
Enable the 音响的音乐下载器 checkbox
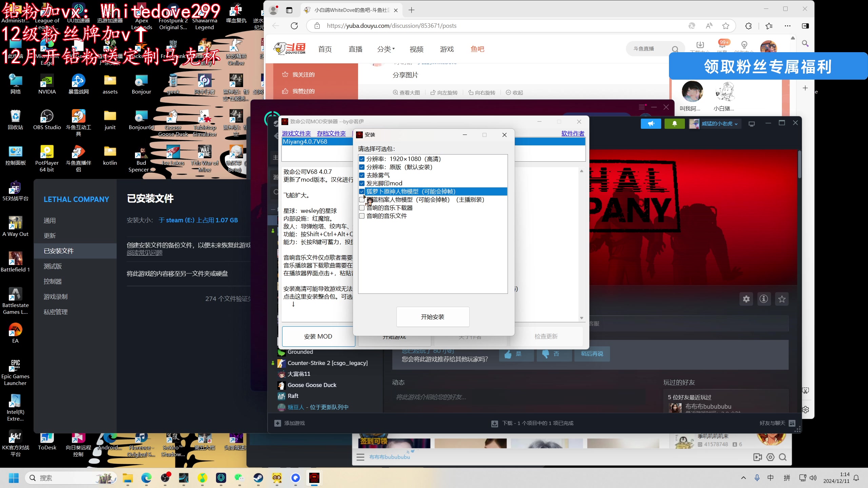[x=362, y=208]
